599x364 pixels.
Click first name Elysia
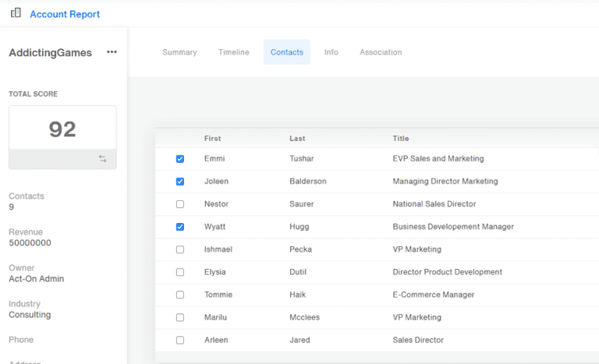pos(214,272)
